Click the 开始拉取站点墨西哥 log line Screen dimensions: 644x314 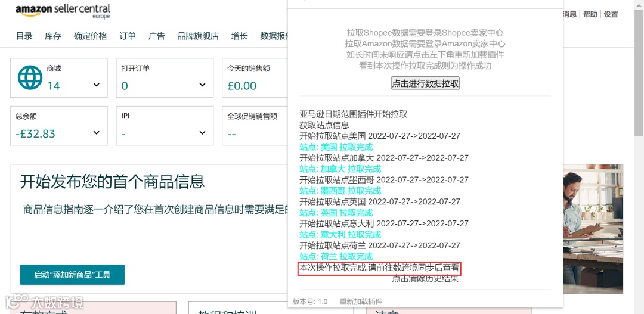(384, 180)
